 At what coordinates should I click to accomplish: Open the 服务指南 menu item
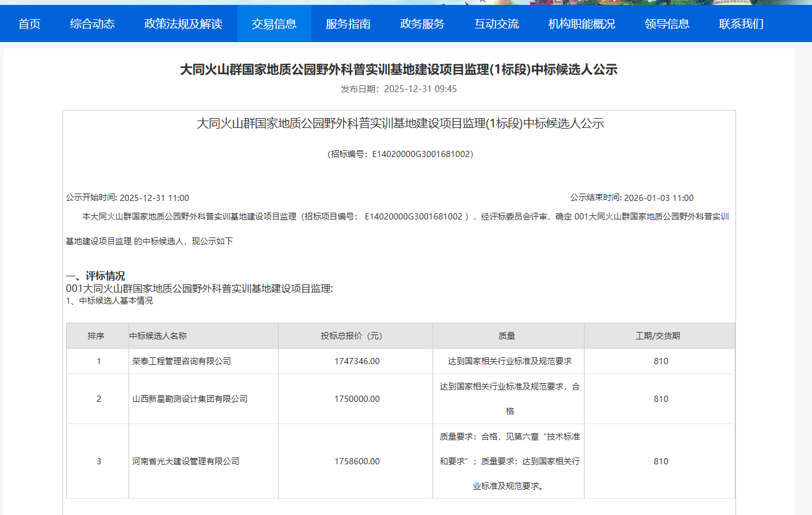pos(348,24)
